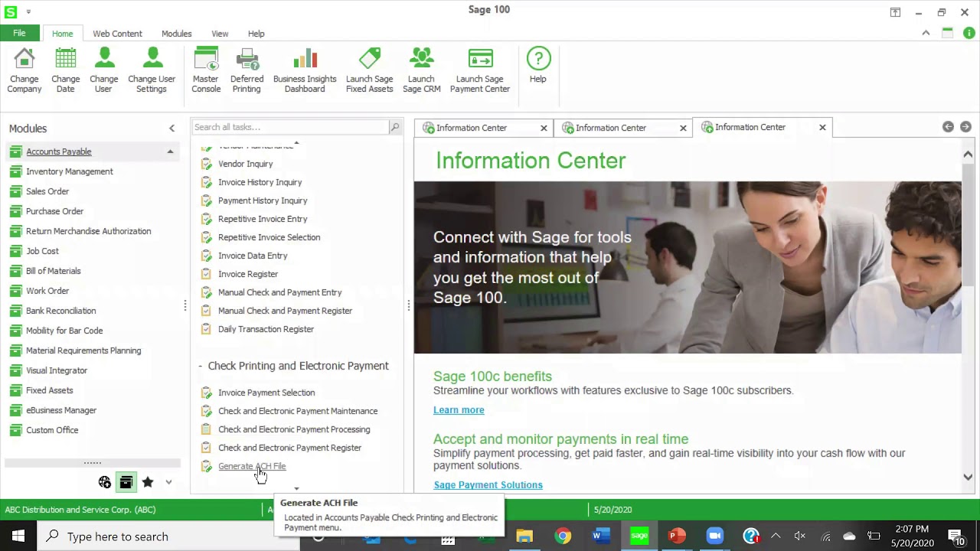This screenshot has height=551, width=980.
Task: Open Manual Check and Payment Entry
Action: point(280,292)
